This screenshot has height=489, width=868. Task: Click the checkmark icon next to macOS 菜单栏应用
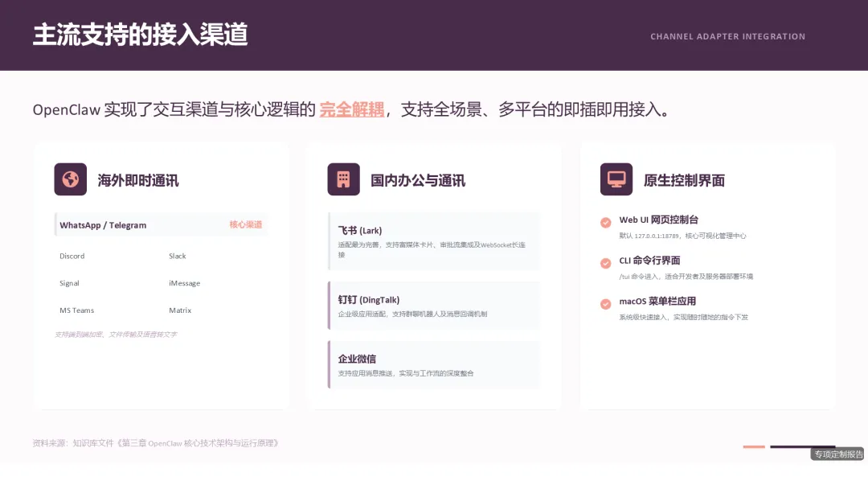coord(606,304)
